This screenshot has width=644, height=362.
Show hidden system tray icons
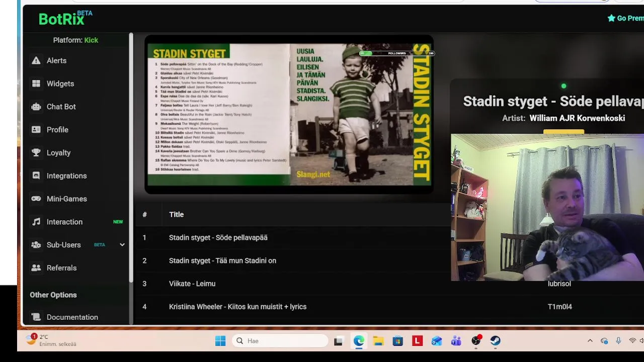590,341
